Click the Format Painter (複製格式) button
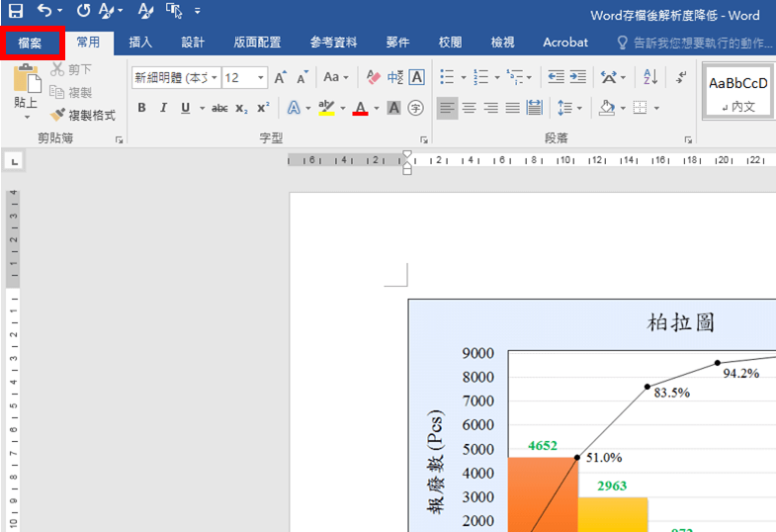 pos(84,115)
